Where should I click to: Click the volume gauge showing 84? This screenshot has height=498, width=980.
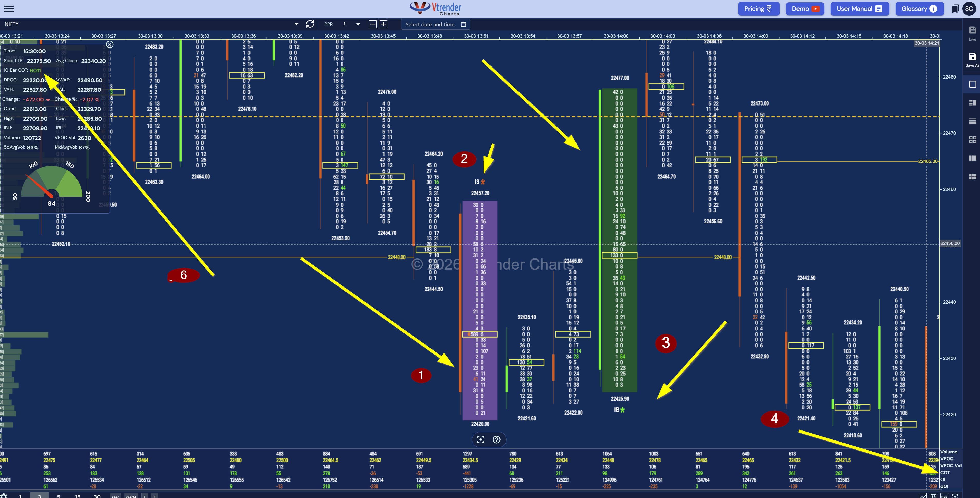(x=51, y=185)
